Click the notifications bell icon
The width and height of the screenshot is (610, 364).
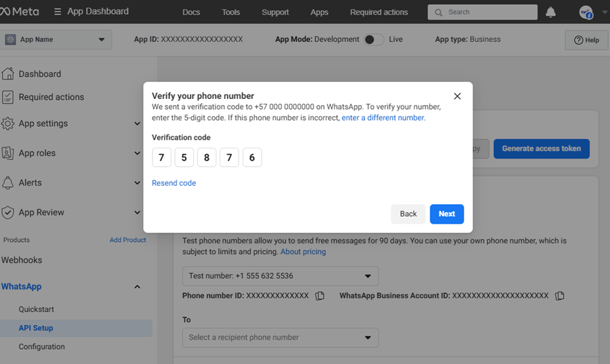point(550,12)
